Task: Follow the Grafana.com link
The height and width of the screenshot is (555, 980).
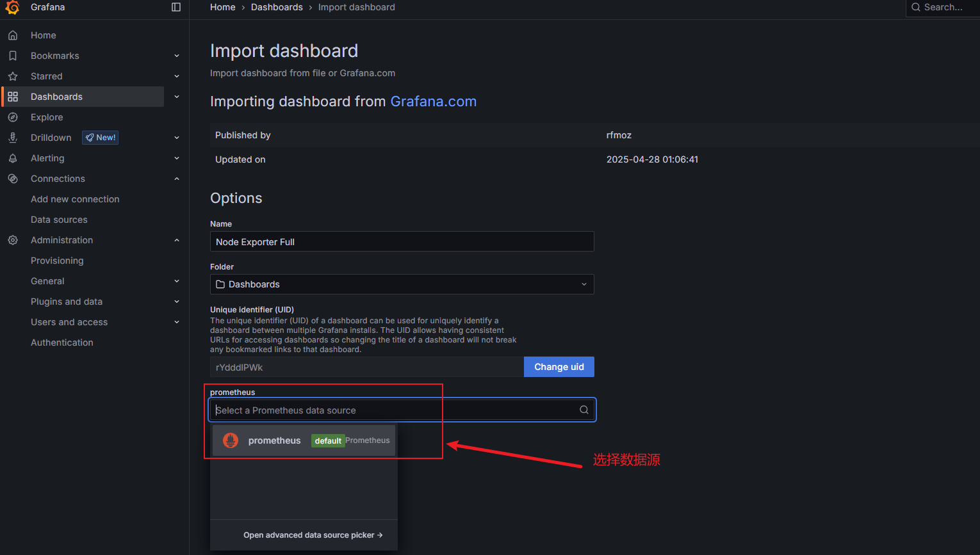Action: pyautogui.click(x=433, y=102)
